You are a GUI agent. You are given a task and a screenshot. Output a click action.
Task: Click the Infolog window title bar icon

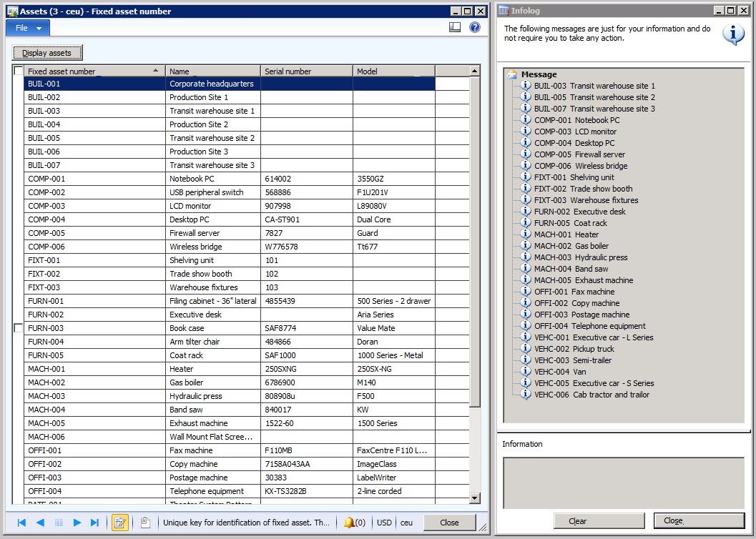pyautogui.click(x=504, y=10)
